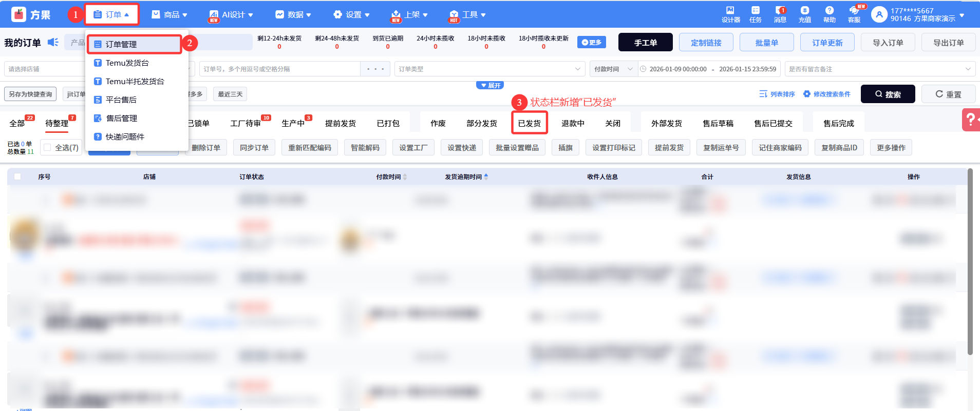Click the black 搜索 search button
980x411 pixels.
pos(888,94)
